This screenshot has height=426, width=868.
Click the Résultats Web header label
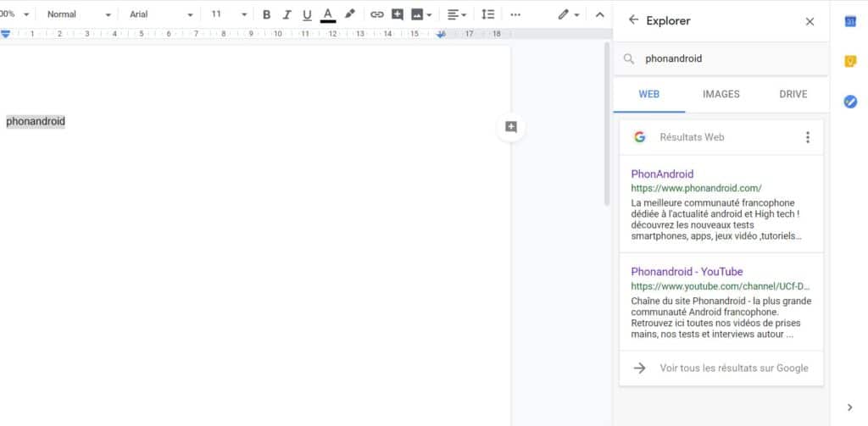pyautogui.click(x=692, y=137)
